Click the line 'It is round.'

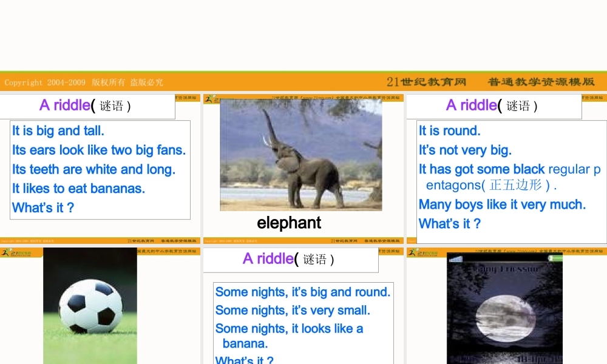point(449,130)
